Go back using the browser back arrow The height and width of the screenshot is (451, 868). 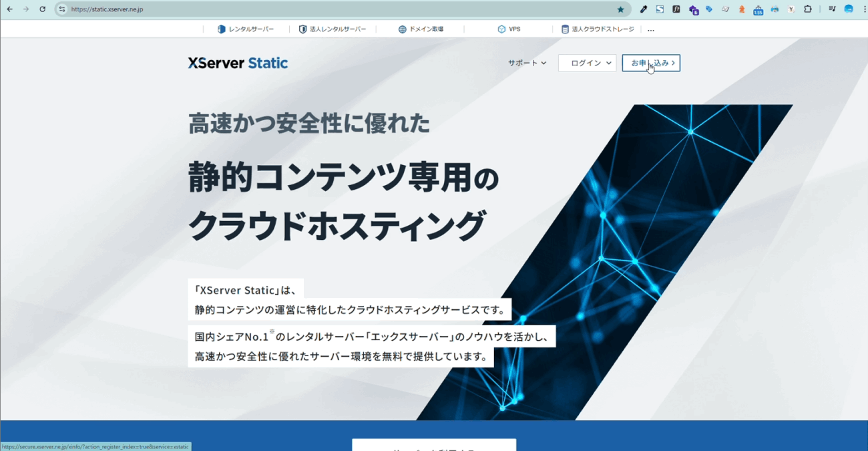tap(9, 9)
